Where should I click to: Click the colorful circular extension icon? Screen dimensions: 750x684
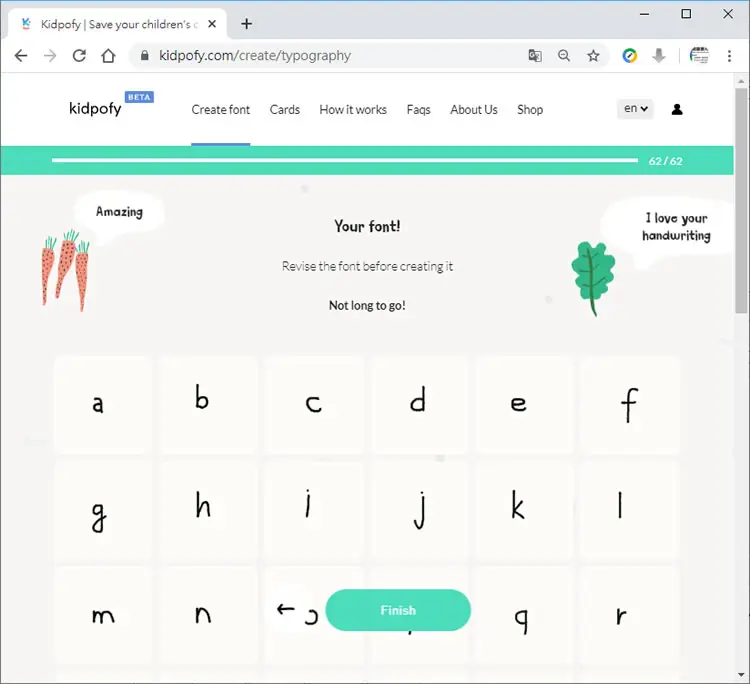(629, 56)
